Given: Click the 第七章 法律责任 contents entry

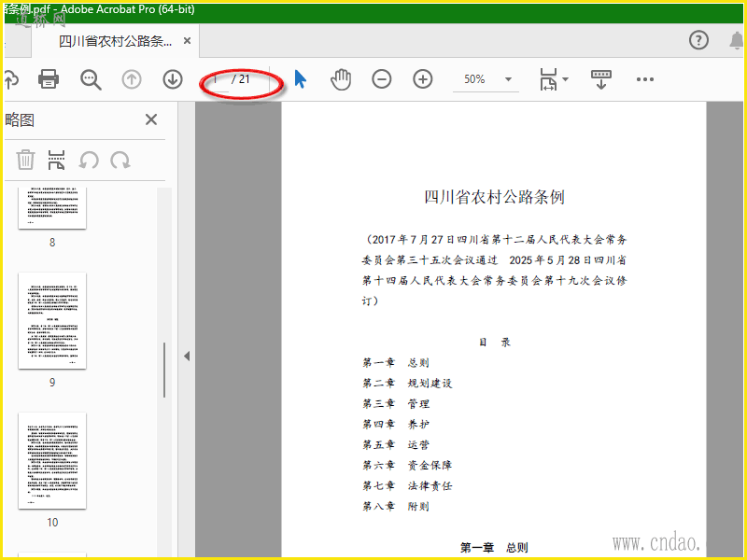Looking at the screenshot, I should pyautogui.click(x=407, y=485).
